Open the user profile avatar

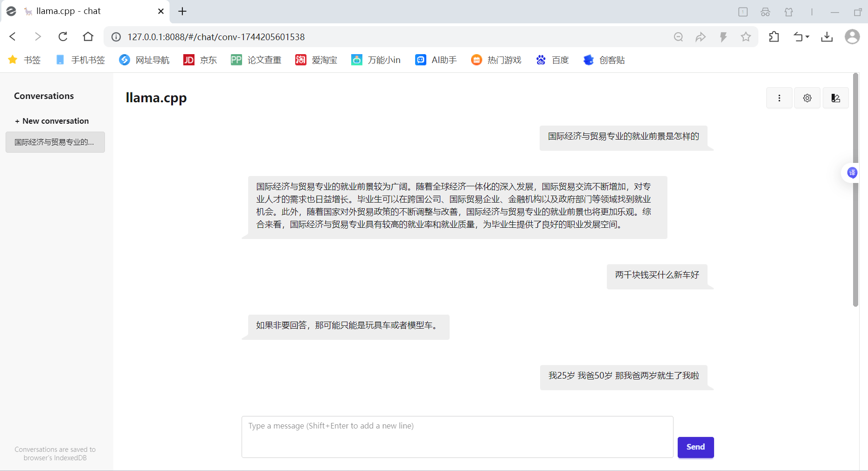click(852, 36)
